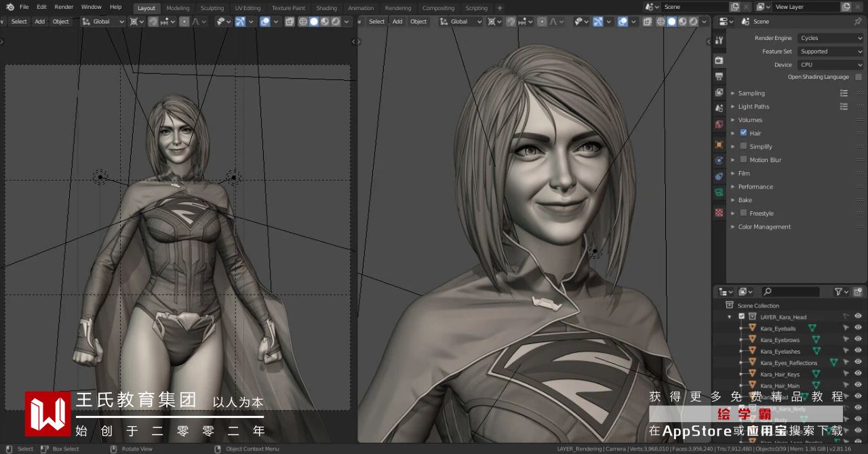Viewport: 868px width, 454px height.
Task: Select rendered shading in right viewport
Action: [694, 22]
